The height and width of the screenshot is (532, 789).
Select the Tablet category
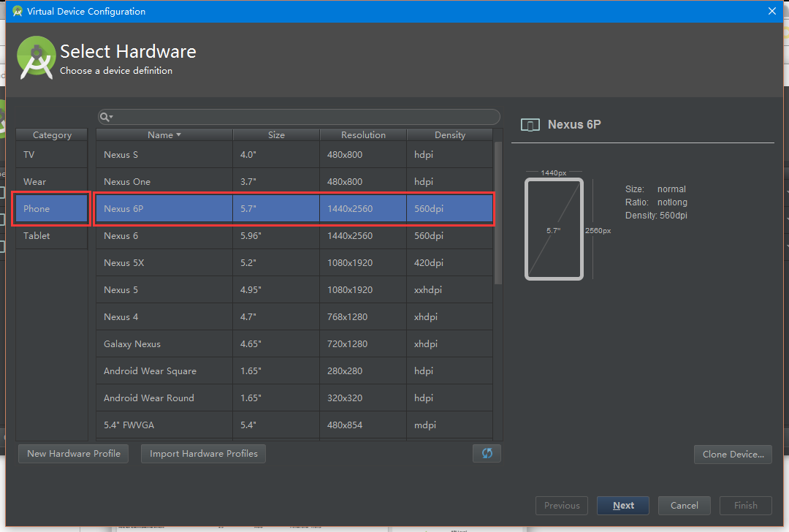(x=51, y=236)
